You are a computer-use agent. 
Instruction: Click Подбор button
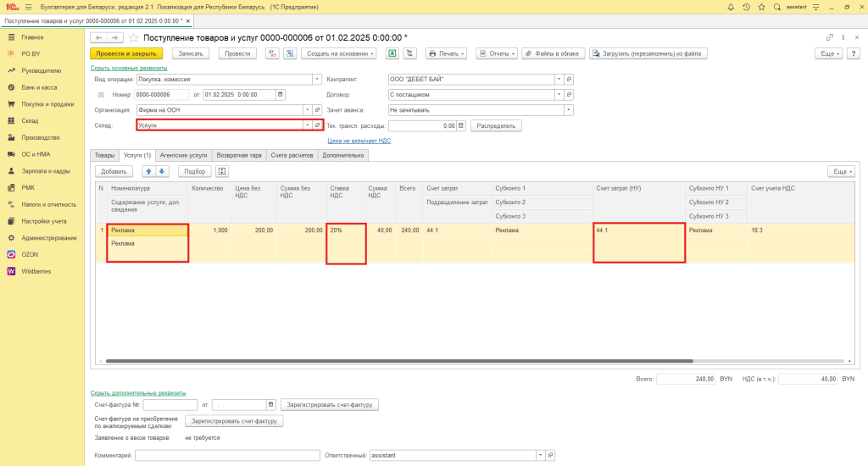[195, 171]
